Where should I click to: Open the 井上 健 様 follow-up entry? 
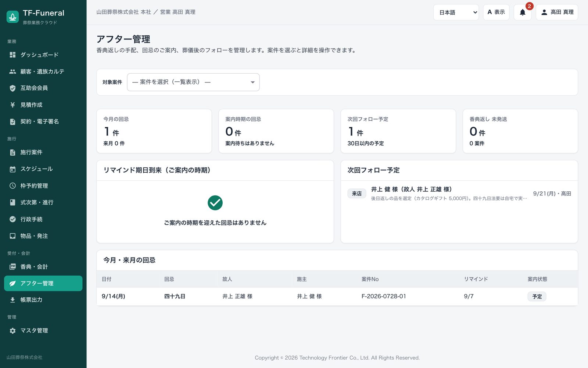[459, 194]
